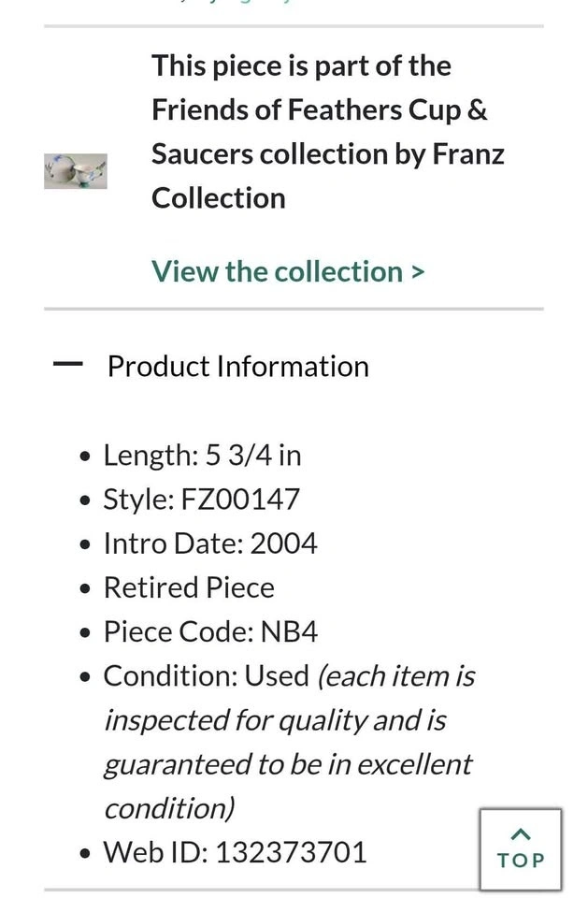Click the bullet beside Web ID entry
Viewport: 588px width, 898px height.
pos(86,853)
